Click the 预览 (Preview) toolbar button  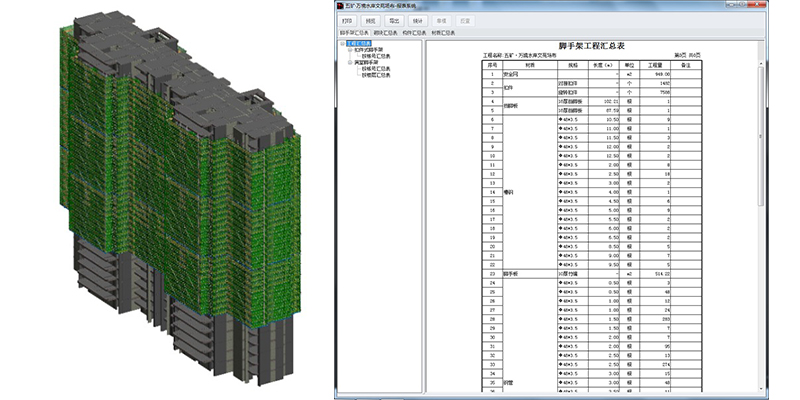point(371,21)
